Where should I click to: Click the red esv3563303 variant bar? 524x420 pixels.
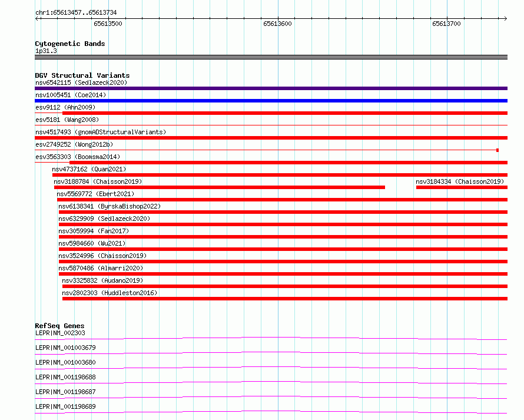(288, 163)
